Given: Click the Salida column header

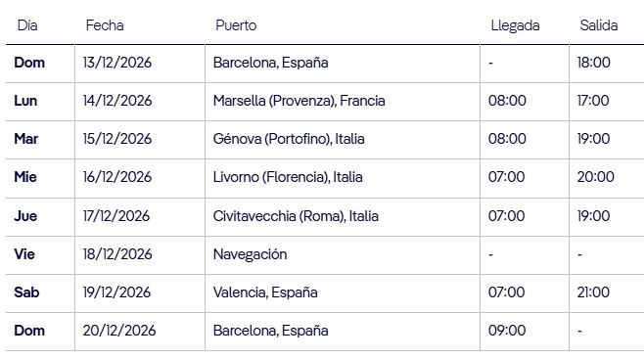Looking at the screenshot, I should tap(599, 25).
